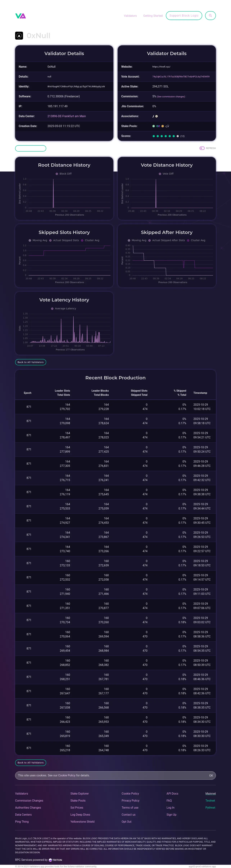Image resolution: width=231 pixels, height=868 pixels.
Task: Open the Yellowstone Shield footer link
Action: tap(83, 822)
